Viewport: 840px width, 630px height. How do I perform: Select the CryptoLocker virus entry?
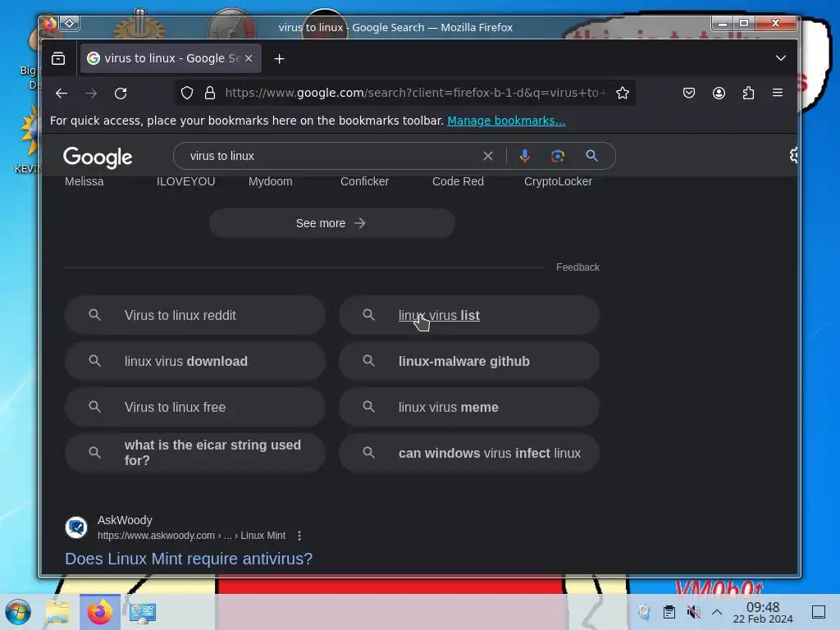[x=558, y=181]
